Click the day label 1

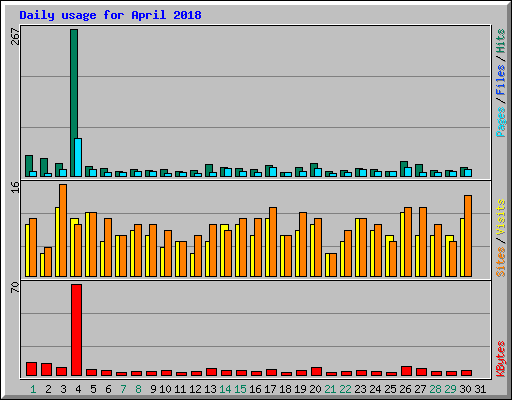(x=33, y=389)
